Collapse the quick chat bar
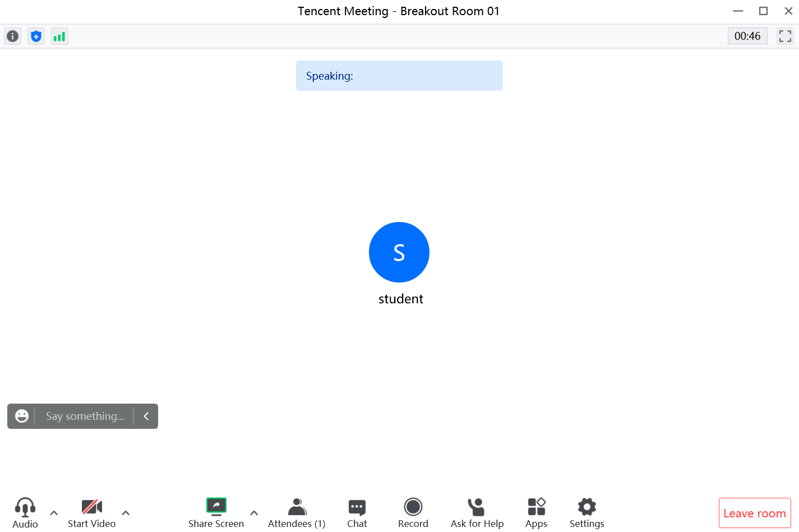This screenshot has width=799, height=532. click(146, 416)
